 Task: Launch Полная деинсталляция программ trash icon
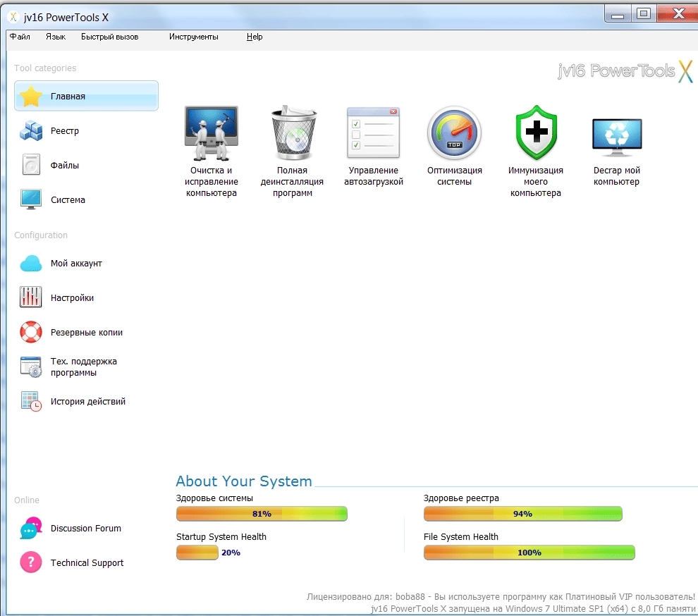tap(293, 133)
